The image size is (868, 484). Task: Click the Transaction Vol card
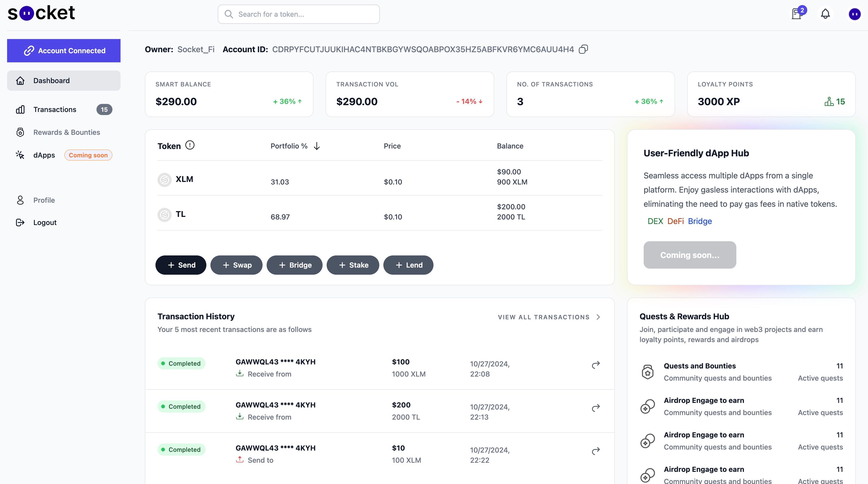click(x=410, y=94)
